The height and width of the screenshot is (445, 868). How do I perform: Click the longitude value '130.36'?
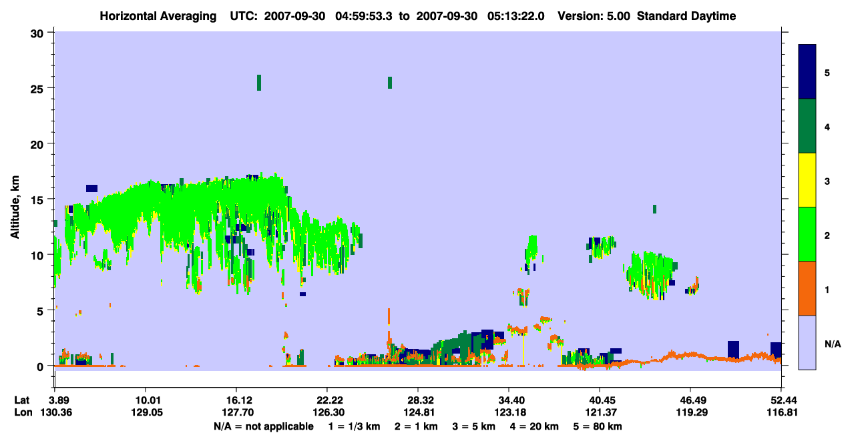coord(55,413)
